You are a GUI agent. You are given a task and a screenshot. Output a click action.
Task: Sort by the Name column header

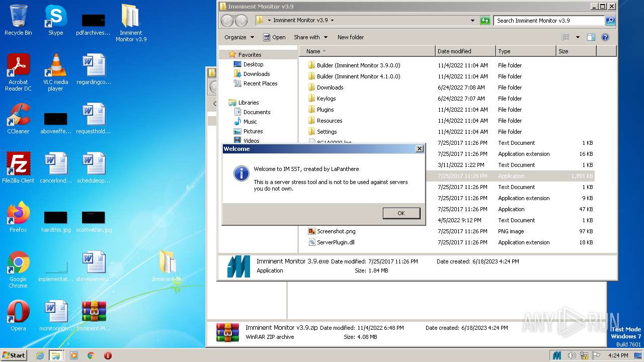click(x=367, y=51)
